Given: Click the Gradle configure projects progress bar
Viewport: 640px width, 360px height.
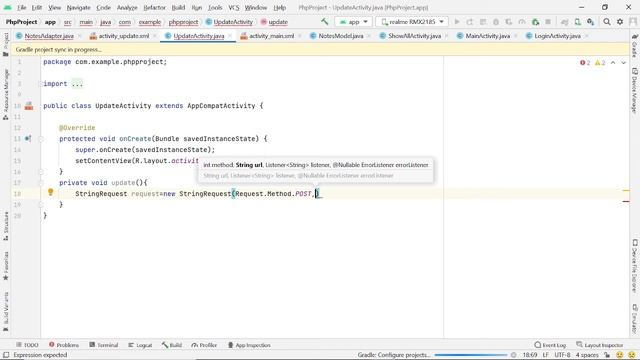Looking at the screenshot, I should pyautogui.click(x=471, y=355).
